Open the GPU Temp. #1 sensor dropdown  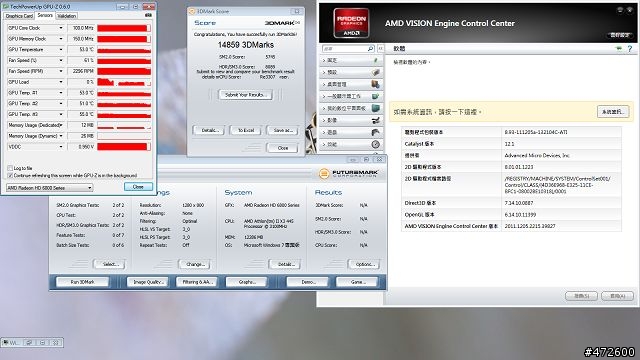61,93
